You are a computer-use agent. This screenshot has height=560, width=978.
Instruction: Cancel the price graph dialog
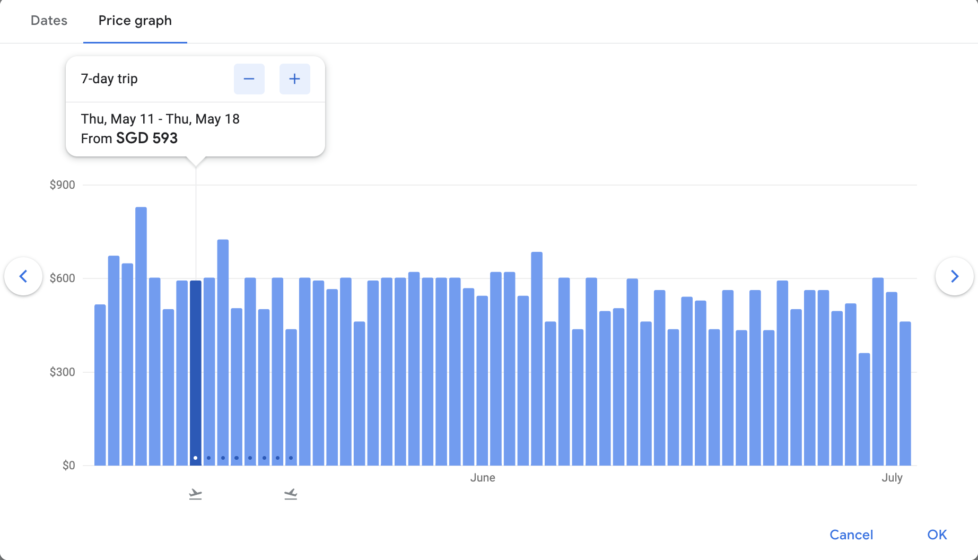[851, 535]
